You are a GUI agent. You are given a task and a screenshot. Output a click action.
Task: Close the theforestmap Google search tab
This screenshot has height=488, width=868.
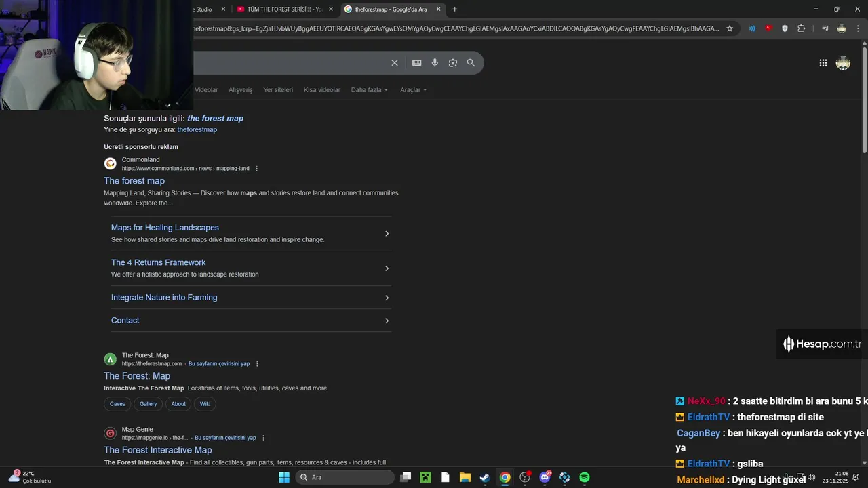click(438, 9)
